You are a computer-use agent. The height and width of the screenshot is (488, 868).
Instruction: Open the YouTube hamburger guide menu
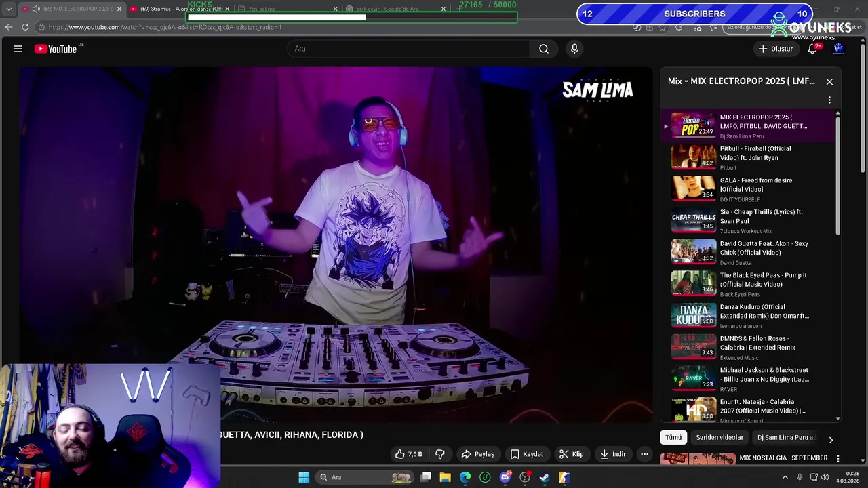18,49
